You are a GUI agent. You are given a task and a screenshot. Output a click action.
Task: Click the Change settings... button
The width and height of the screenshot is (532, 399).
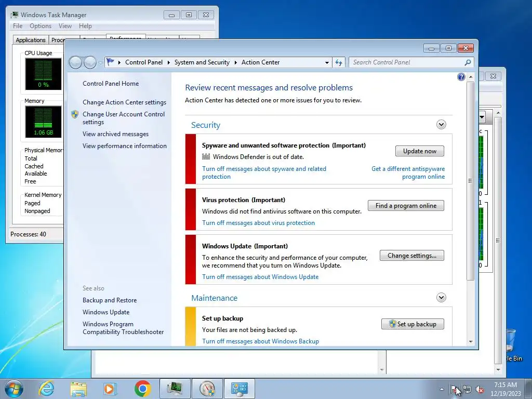pos(412,256)
